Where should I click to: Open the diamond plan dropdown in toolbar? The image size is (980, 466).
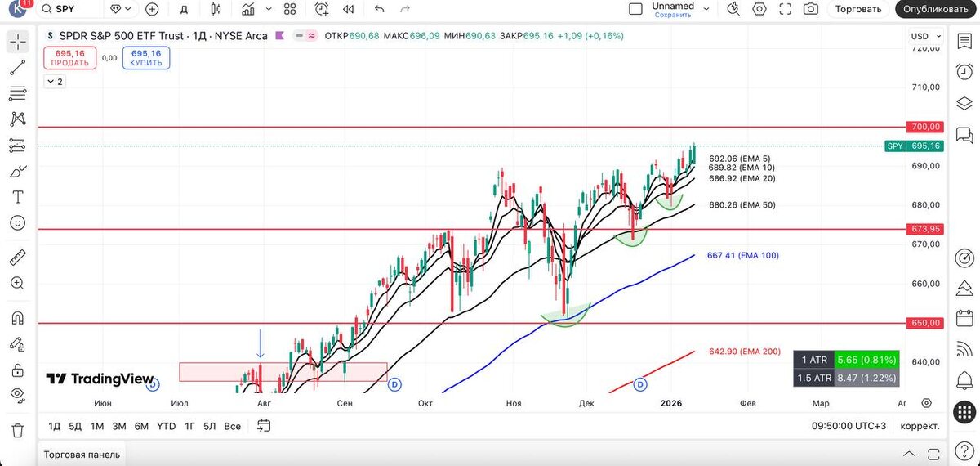(119, 9)
